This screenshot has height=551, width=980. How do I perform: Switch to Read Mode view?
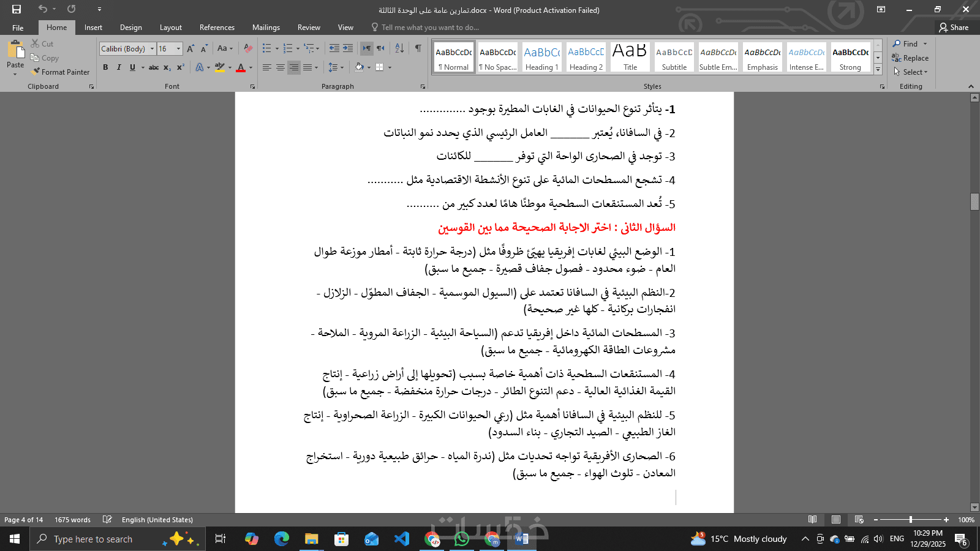click(x=813, y=520)
